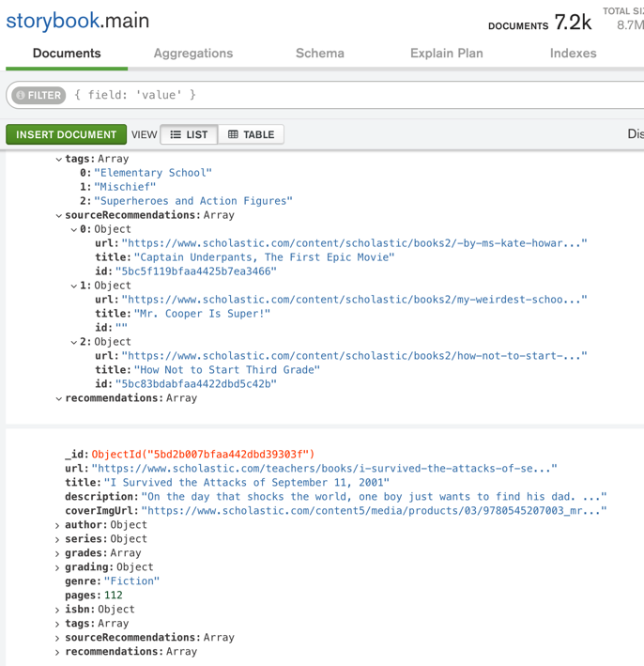Screen dimensions: 644x666
Task: Expand the grading object field
Action: [x=57, y=568]
